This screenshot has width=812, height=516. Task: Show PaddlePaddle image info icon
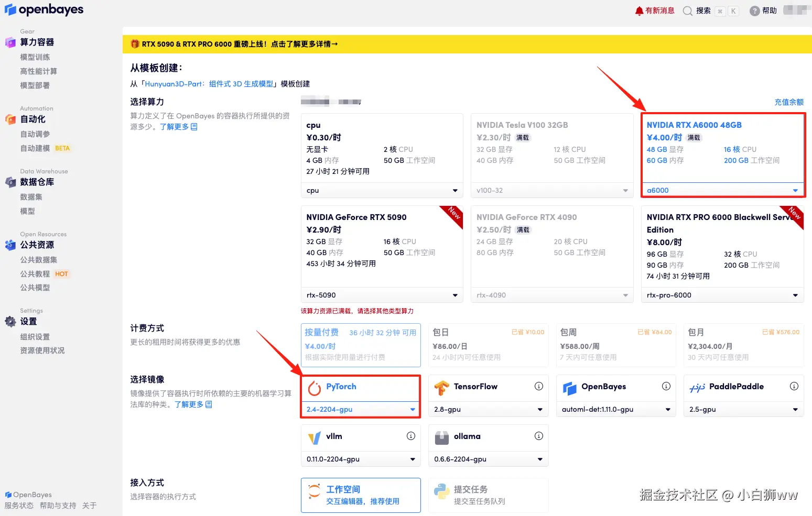[x=794, y=386]
